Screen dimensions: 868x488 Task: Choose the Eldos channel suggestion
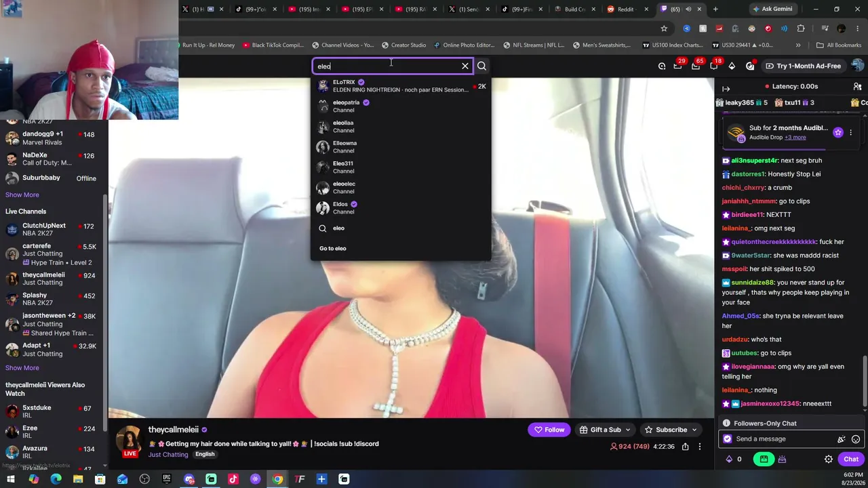click(x=401, y=207)
